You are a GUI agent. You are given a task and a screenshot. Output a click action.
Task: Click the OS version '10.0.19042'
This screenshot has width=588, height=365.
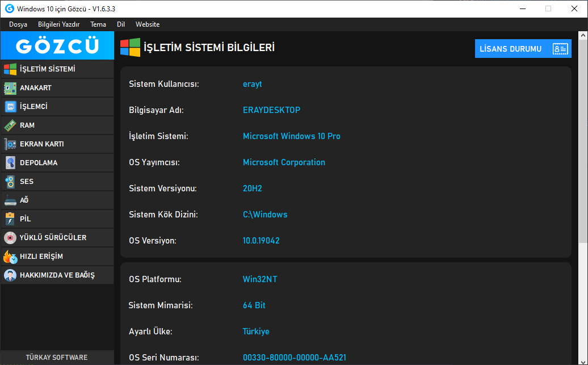coord(261,241)
